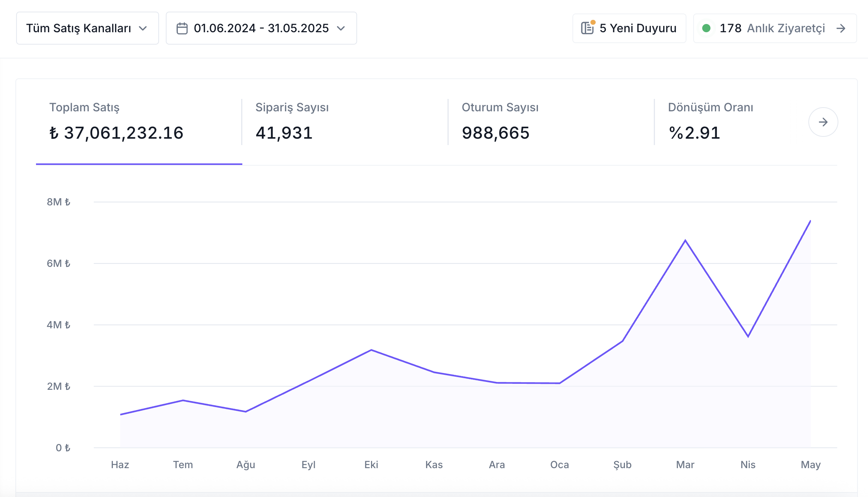Expand the Tüm Satış Kanalları chevron

(143, 28)
